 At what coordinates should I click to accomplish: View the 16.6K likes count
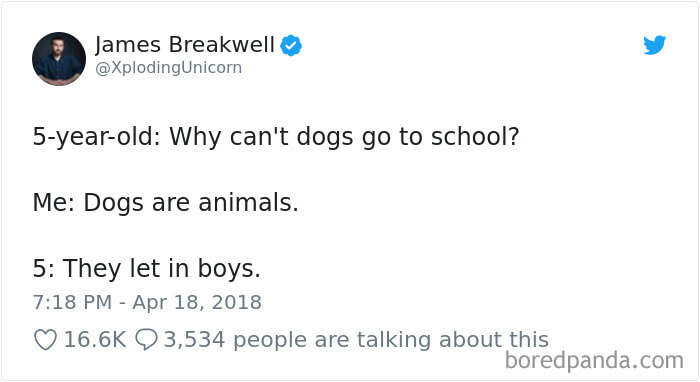[x=95, y=340]
